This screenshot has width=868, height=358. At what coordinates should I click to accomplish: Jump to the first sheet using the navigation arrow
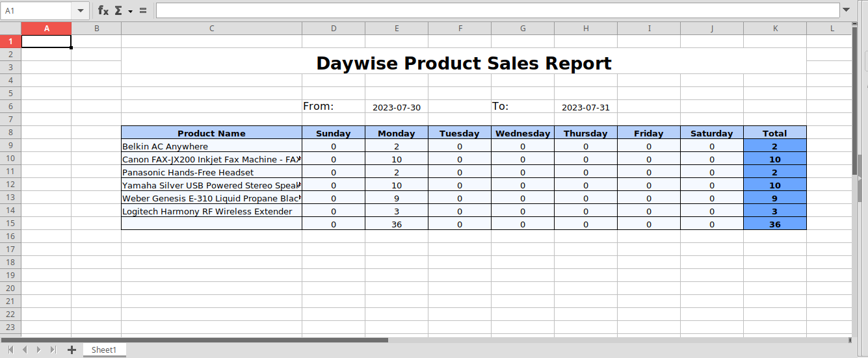click(10, 350)
